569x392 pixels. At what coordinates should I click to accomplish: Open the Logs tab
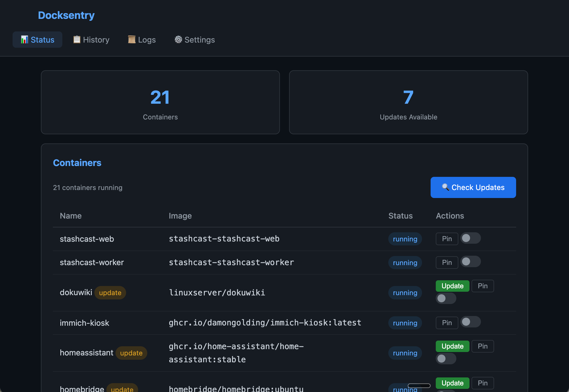(142, 40)
